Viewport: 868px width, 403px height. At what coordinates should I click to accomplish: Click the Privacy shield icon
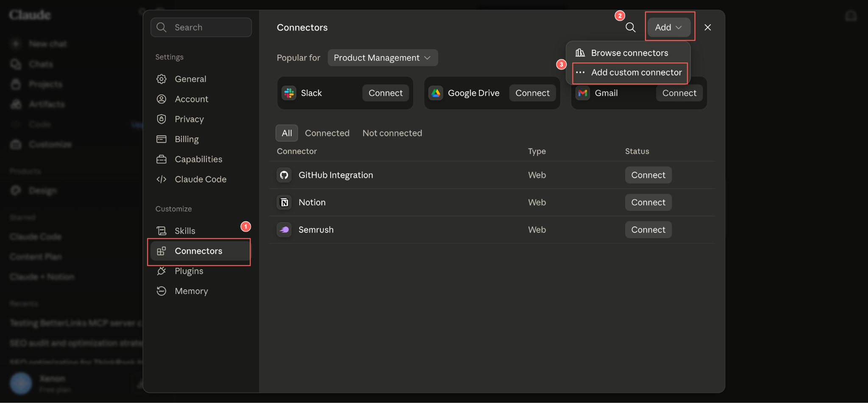161,119
